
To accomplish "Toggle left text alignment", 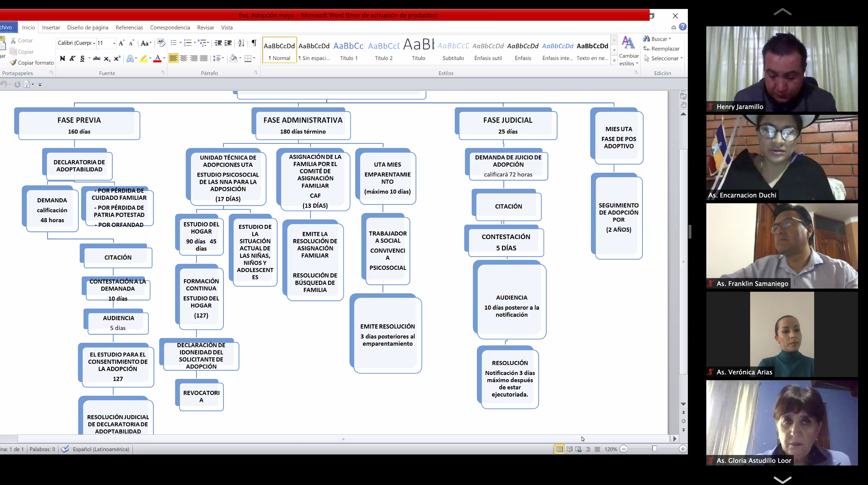I will (x=173, y=58).
